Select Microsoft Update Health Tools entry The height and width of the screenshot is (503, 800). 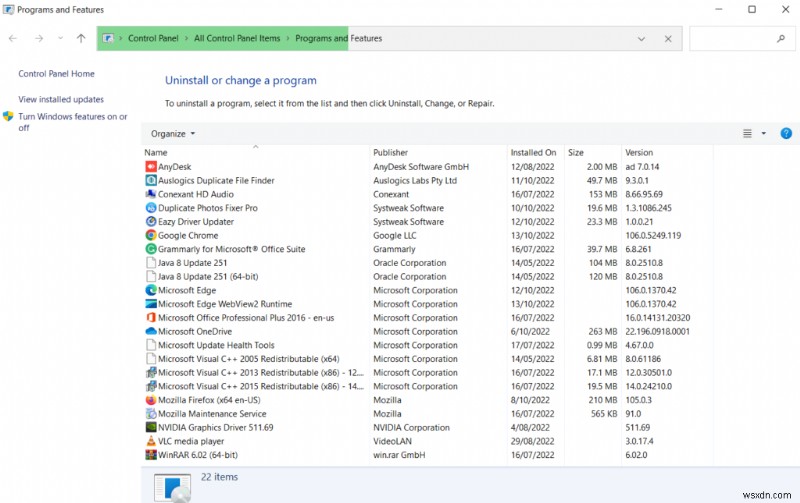427,345
